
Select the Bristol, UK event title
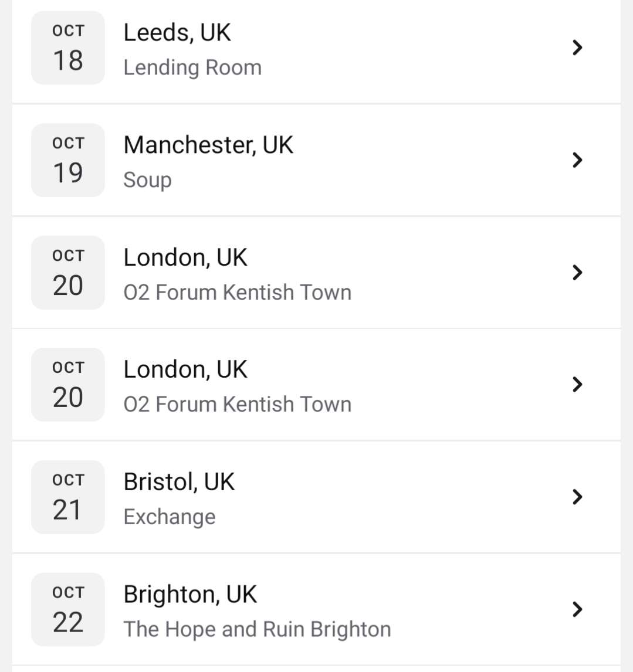179,482
